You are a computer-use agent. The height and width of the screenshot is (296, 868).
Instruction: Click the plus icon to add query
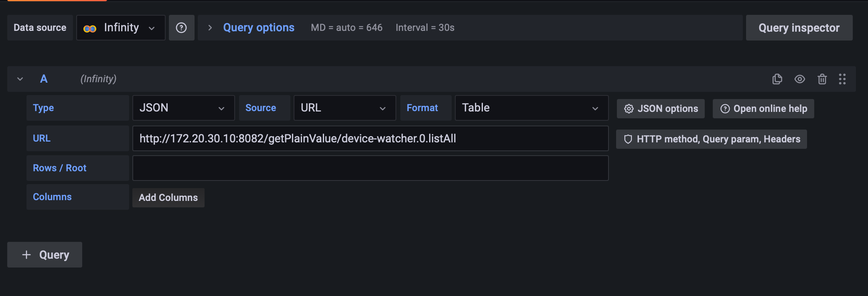click(26, 255)
